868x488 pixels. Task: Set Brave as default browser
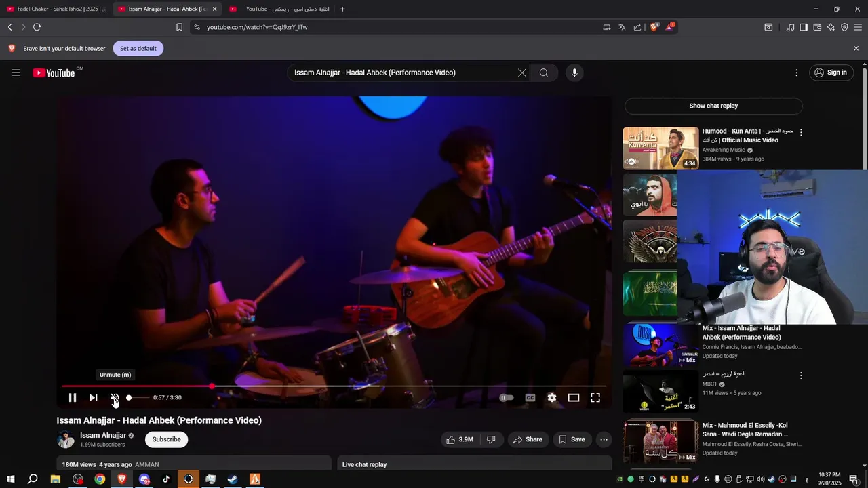click(138, 49)
